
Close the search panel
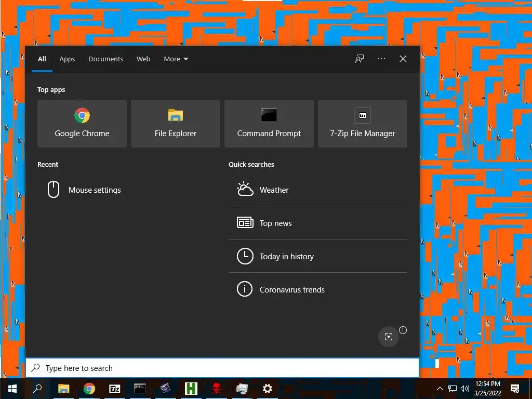point(403,59)
